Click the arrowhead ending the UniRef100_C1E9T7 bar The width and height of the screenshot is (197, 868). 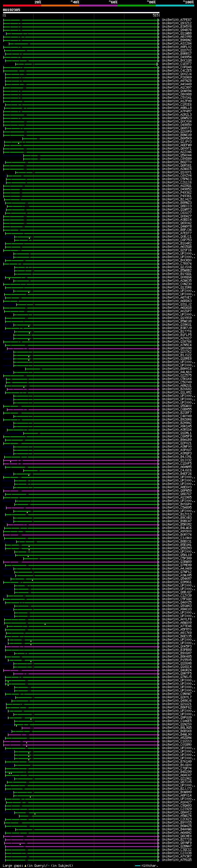pyautogui.click(x=158, y=64)
